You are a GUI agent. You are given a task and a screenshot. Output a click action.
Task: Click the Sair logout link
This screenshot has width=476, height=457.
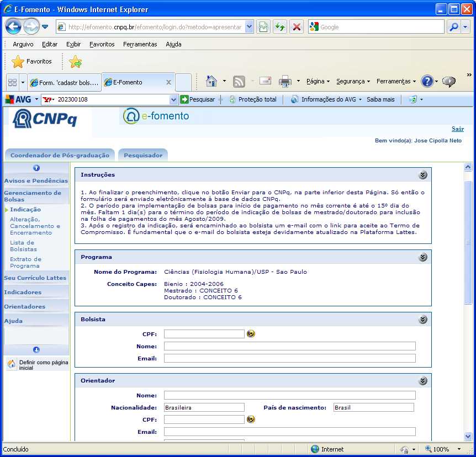click(x=457, y=129)
